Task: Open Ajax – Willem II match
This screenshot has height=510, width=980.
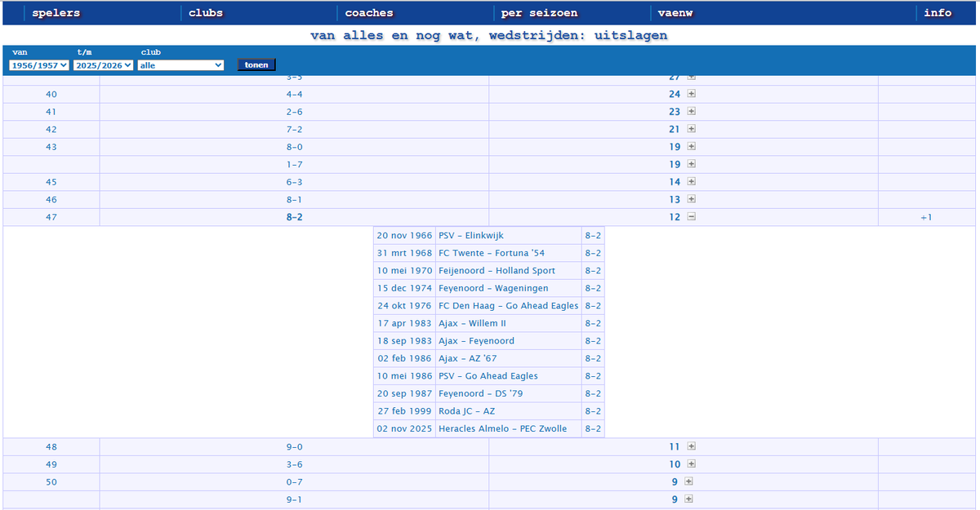Action: (472, 323)
